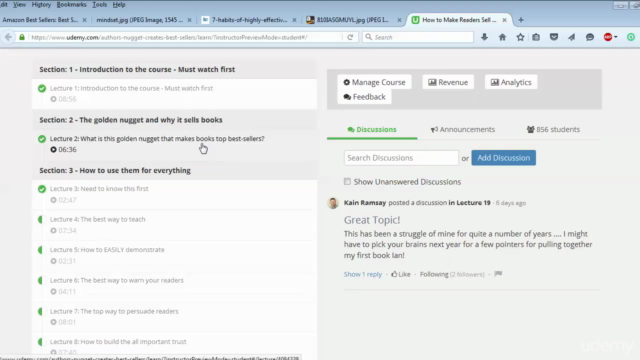Open the Adblock Plus dropdown arrow

616,37
